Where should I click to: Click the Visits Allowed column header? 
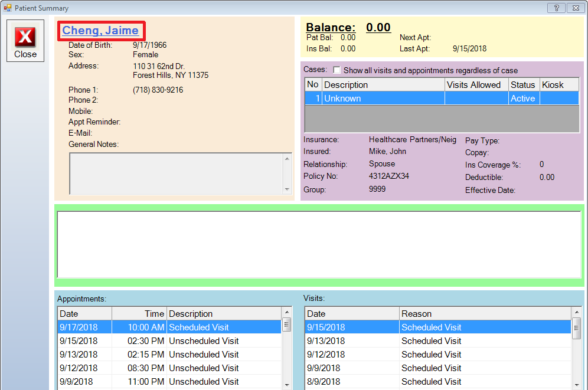point(476,85)
